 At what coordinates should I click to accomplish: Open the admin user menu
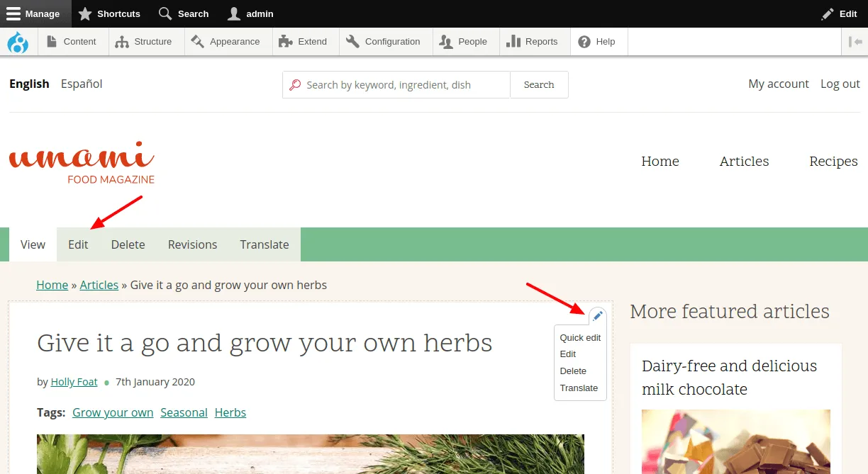[x=251, y=13]
